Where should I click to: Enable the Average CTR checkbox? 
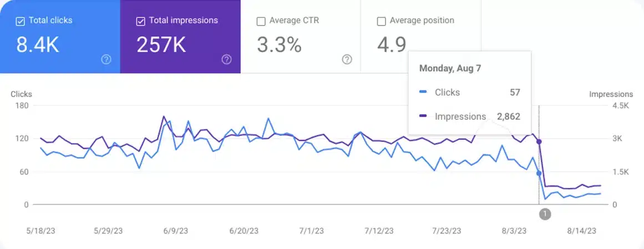point(261,21)
